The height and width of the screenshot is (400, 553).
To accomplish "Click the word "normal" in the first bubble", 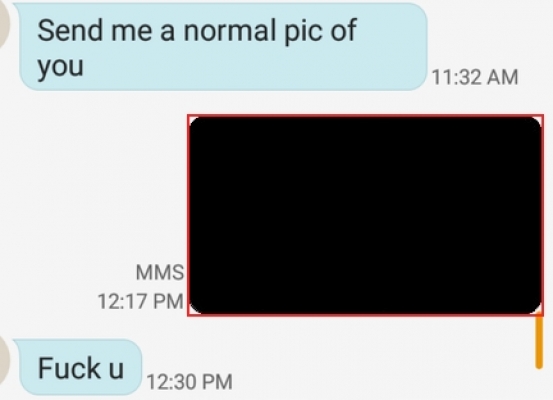I will tap(229, 30).
